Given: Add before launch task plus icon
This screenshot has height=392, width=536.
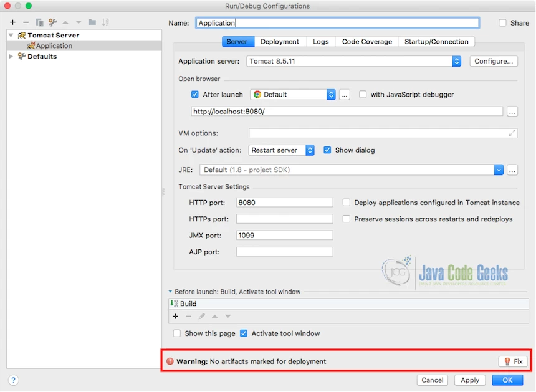Looking at the screenshot, I should (175, 316).
